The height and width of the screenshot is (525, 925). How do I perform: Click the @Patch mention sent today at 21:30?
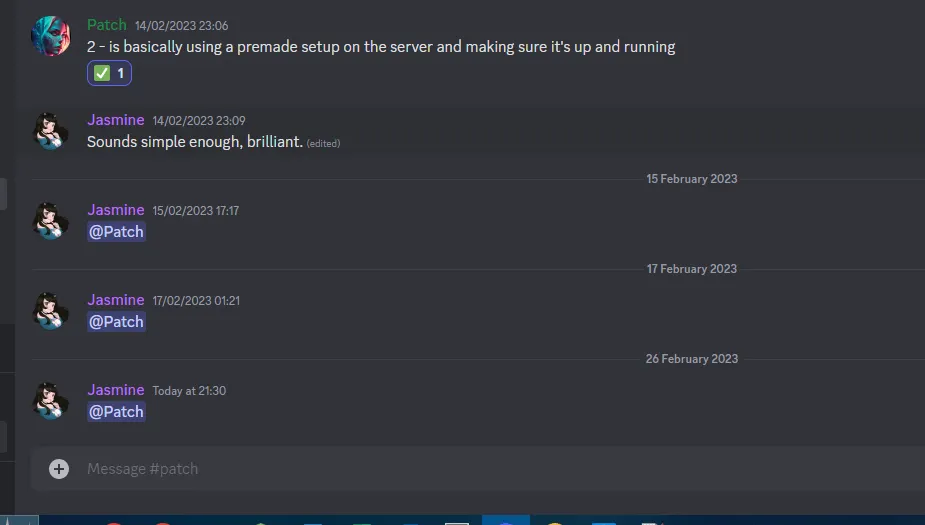116,412
